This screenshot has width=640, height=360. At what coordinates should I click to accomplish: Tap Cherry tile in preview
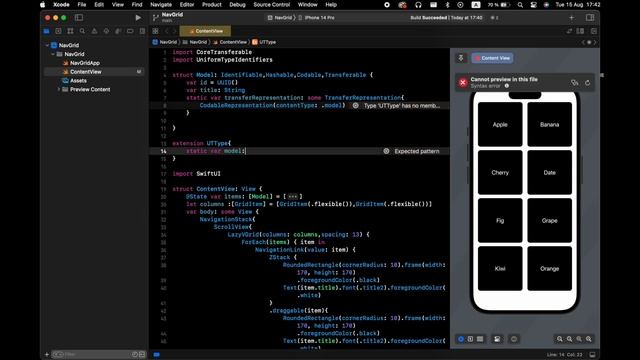500,173
